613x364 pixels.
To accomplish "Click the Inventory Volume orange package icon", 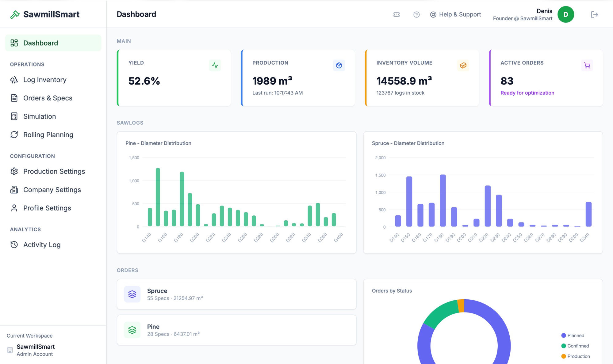I will click(463, 65).
